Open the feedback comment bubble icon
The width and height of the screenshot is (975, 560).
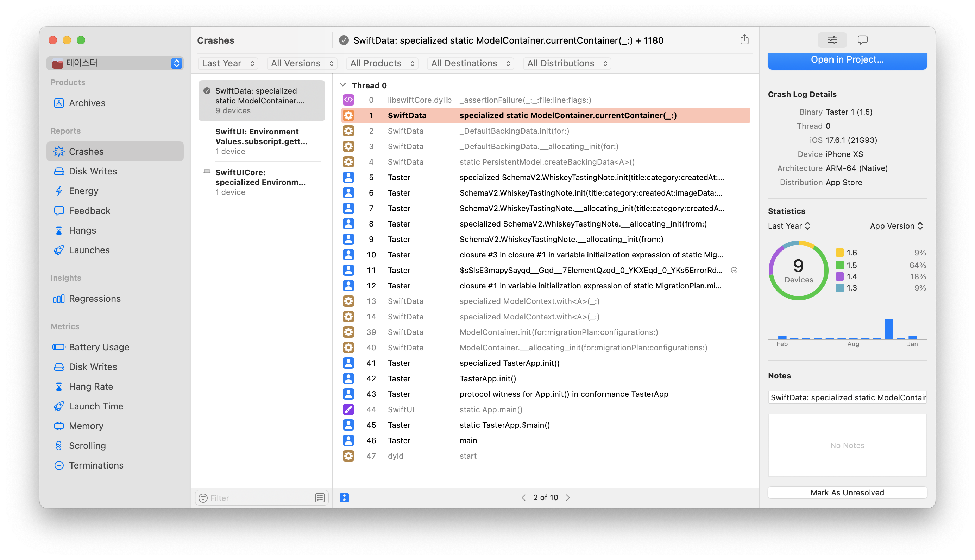[862, 40]
